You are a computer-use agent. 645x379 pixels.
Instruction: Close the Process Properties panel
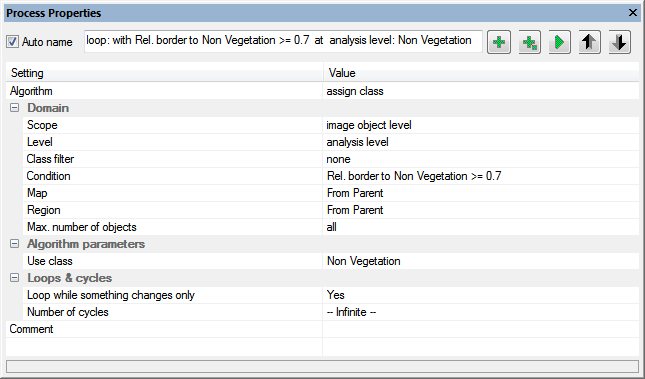(633, 13)
